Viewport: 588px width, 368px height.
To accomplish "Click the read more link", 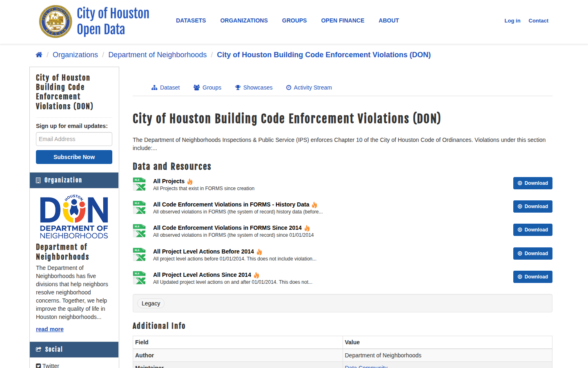I will (x=50, y=329).
